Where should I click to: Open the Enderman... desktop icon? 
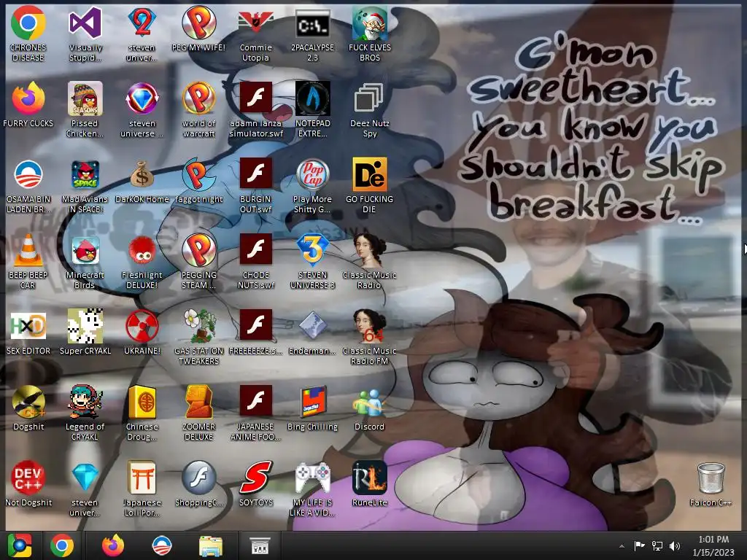click(312, 326)
